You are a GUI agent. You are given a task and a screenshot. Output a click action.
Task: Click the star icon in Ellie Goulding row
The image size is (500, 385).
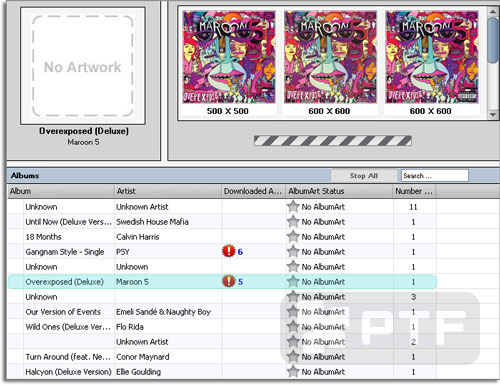pyautogui.click(x=293, y=371)
